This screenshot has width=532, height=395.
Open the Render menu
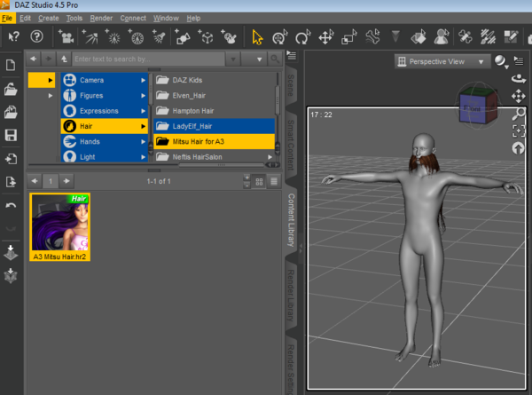point(101,18)
